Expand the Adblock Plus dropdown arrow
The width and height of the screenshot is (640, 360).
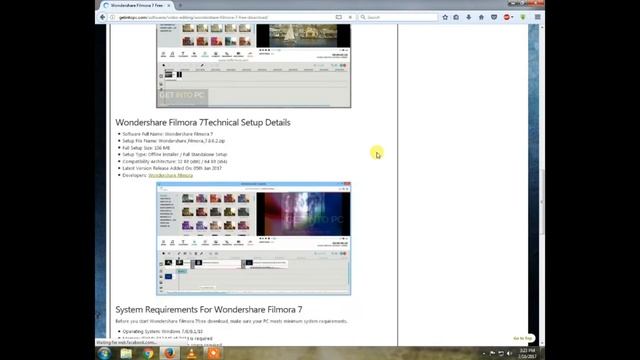pos(512,17)
